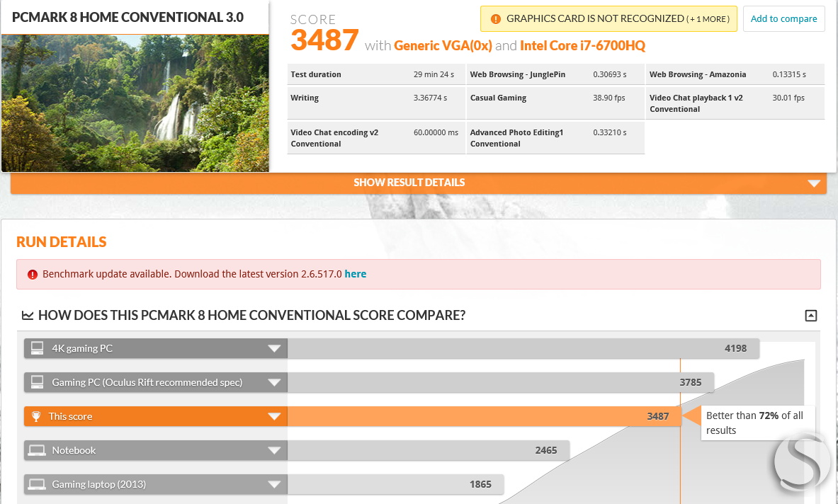Screen dimensions: 838x504
Task: Click the (+1 MORE) text in the warning
Action: click(x=708, y=19)
